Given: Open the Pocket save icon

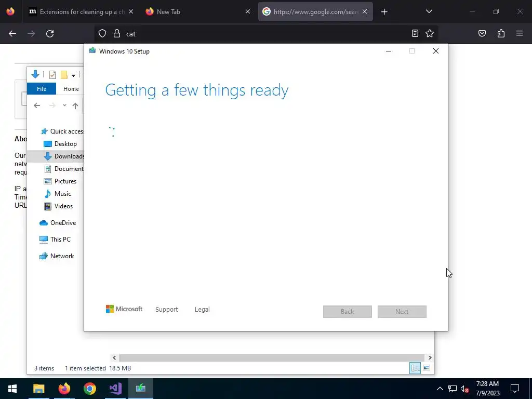Looking at the screenshot, I should pyautogui.click(x=482, y=33).
